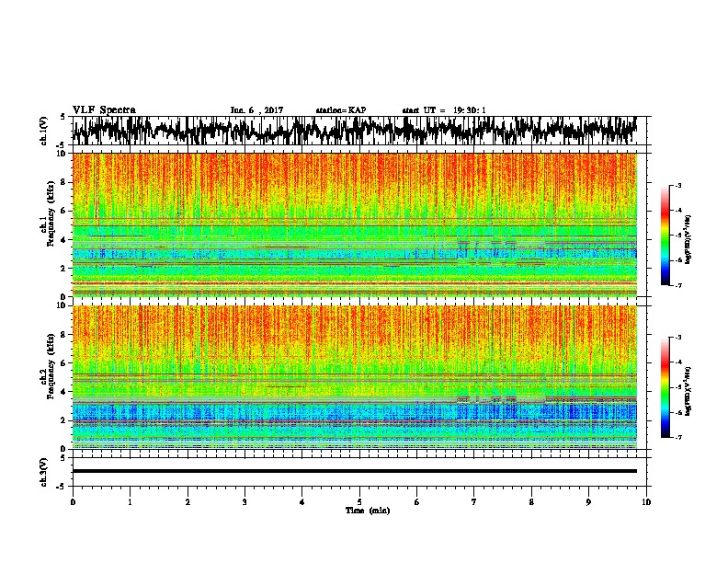Click the time axis tick label '3'
This screenshot has height=563, width=728.
click(245, 501)
